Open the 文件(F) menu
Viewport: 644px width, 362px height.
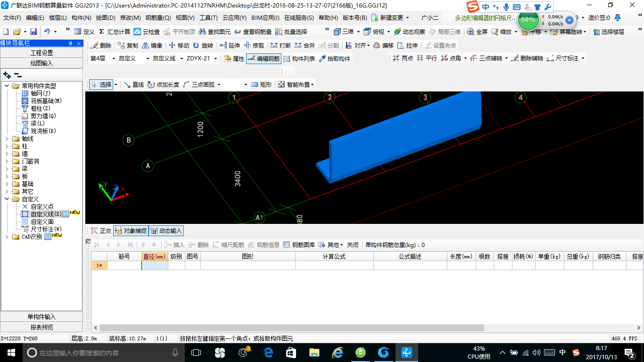pyautogui.click(x=12, y=18)
